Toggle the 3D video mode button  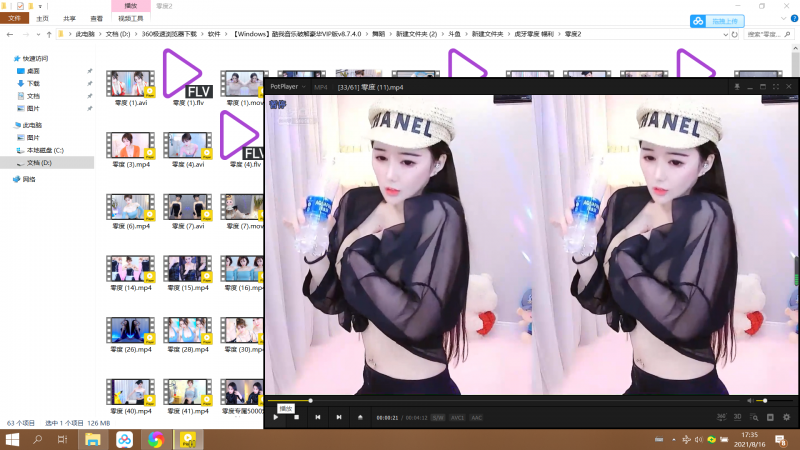point(738,417)
